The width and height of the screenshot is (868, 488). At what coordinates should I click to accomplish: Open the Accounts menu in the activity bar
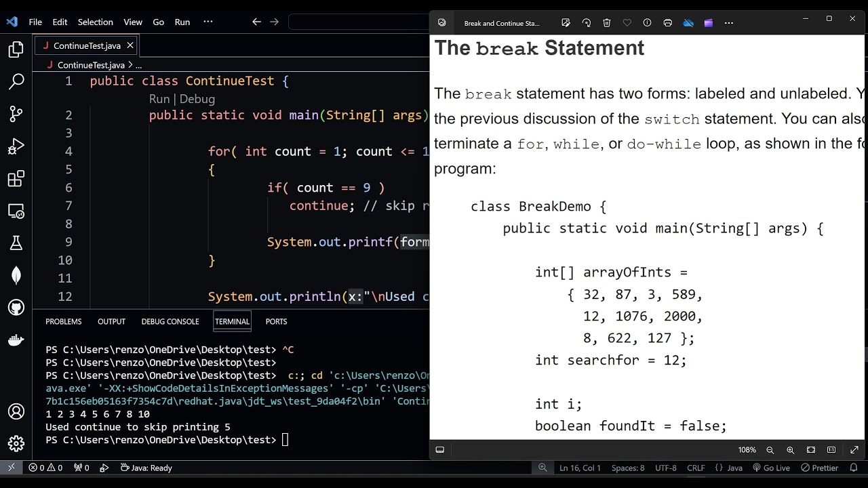pos(16,411)
